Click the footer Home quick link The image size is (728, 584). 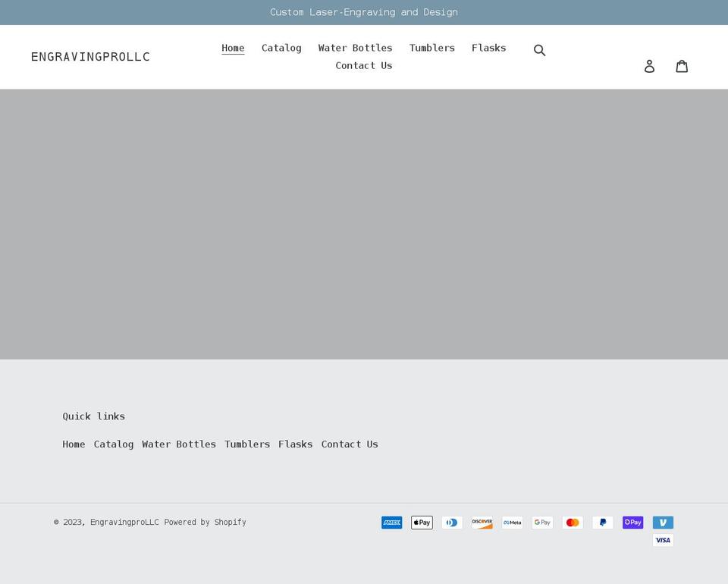pos(74,444)
